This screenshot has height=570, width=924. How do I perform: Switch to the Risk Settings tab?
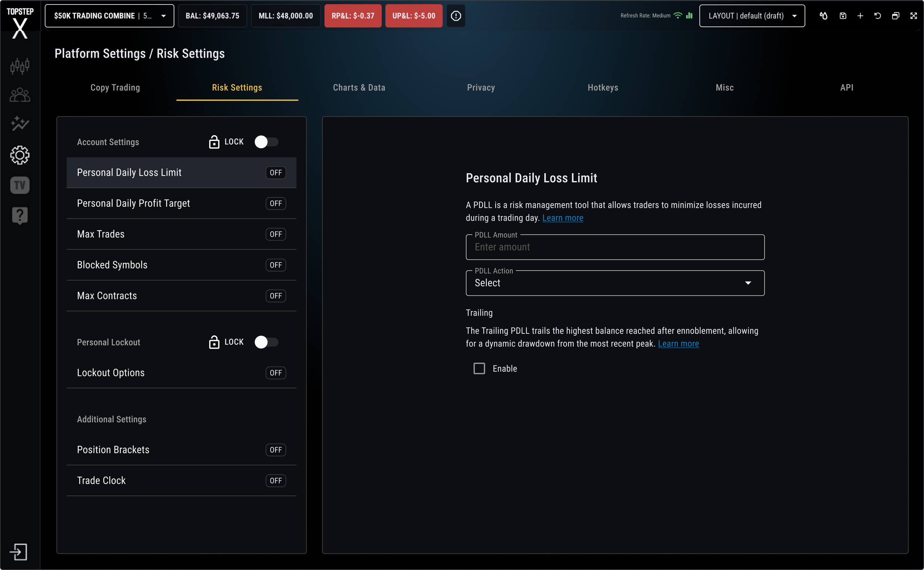tap(237, 88)
